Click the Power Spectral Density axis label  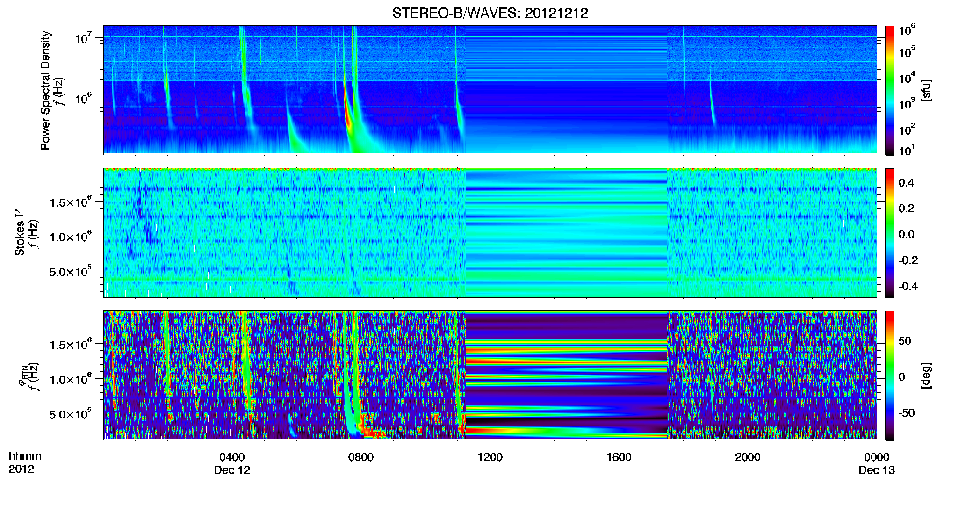[45, 90]
